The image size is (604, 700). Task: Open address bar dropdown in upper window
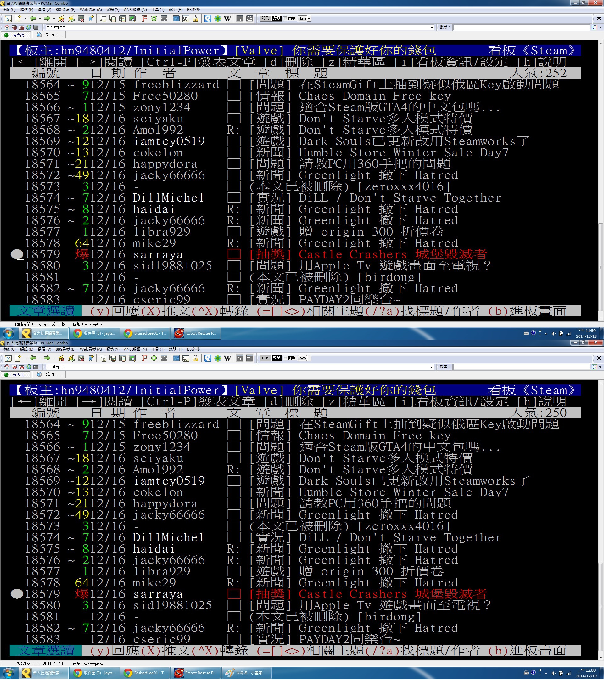click(x=432, y=28)
